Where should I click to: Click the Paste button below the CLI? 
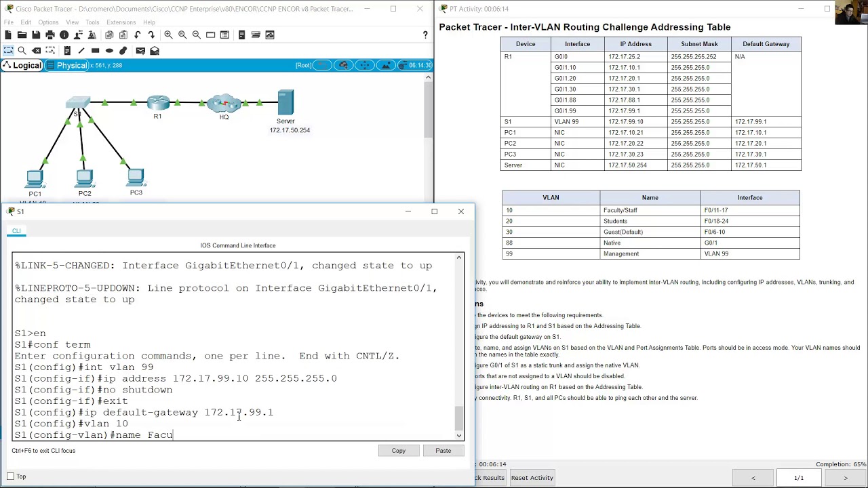443,451
